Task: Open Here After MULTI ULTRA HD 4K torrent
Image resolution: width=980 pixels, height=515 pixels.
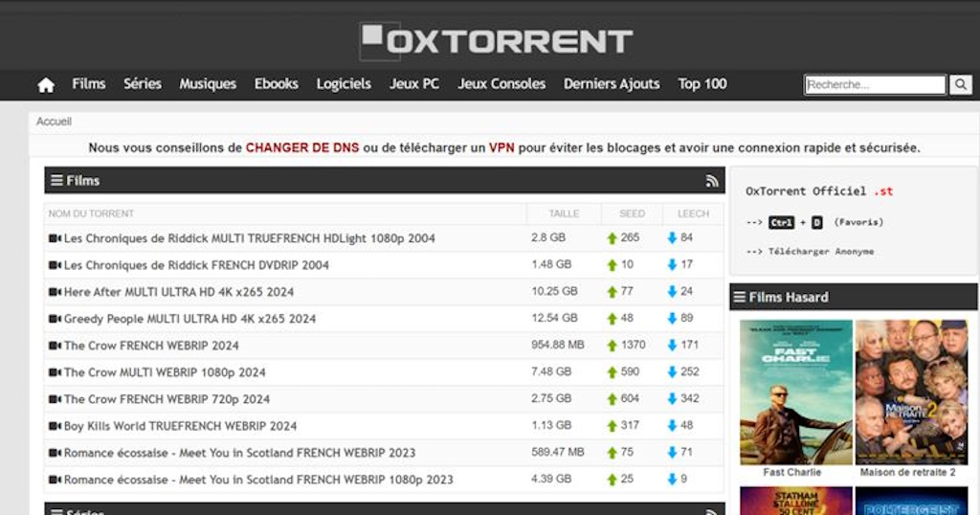Action: [179, 292]
